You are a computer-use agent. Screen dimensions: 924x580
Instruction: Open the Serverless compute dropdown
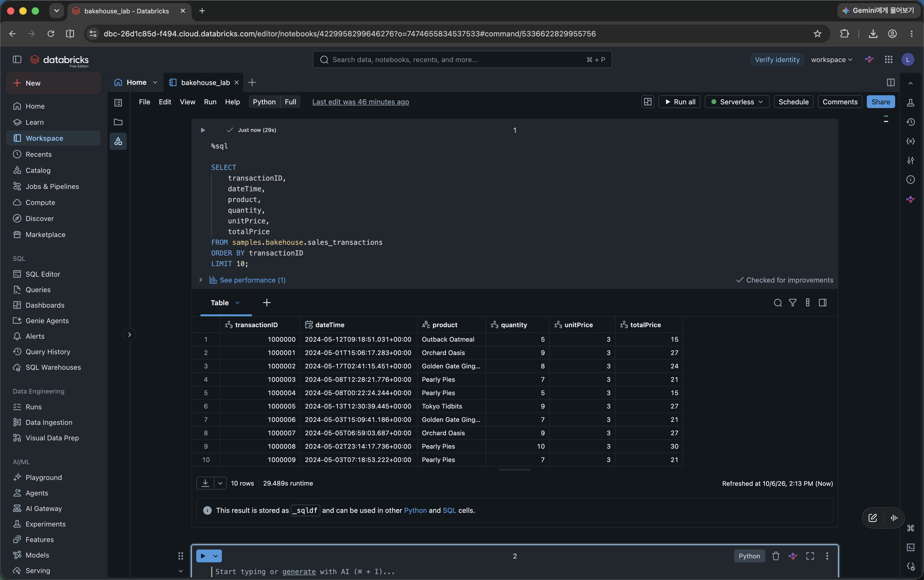pyautogui.click(x=737, y=102)
